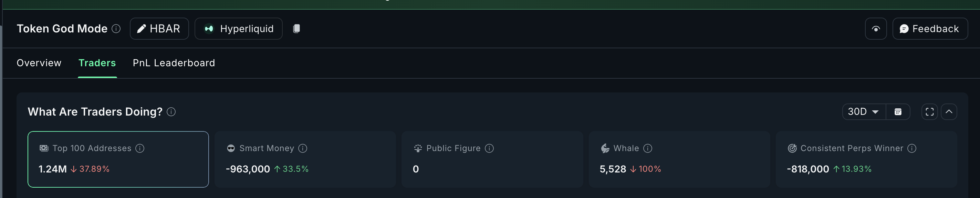Select the Public Figure card
The height and width of the screenshot is (198, 980).
[x=492, y=159]
